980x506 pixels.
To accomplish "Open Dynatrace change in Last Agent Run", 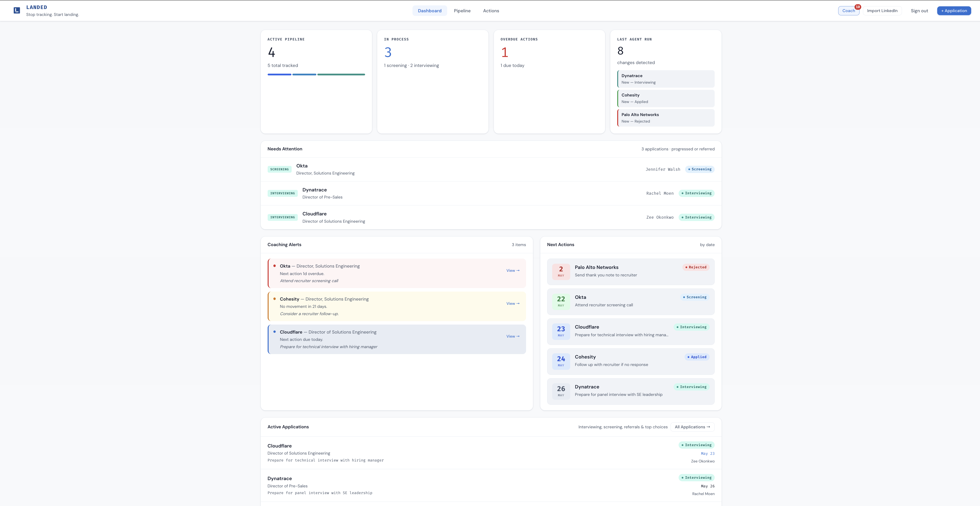I will [665, 79].
